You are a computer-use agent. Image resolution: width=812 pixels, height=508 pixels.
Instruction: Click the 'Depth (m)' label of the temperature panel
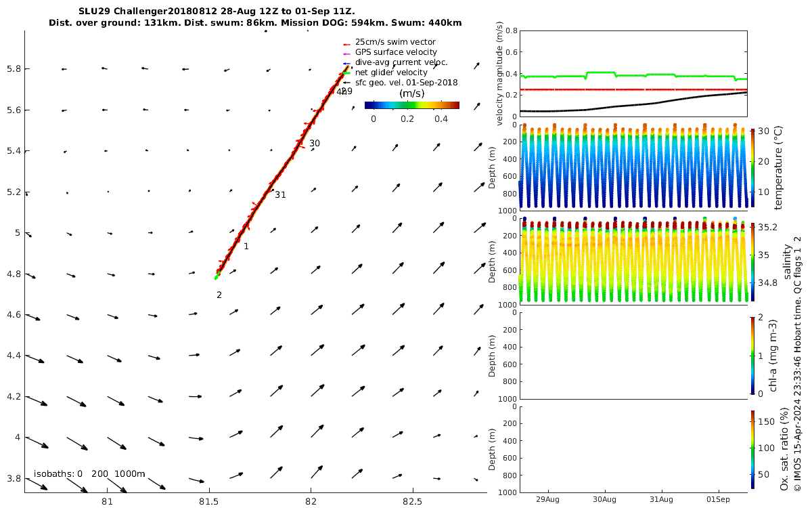coord(493,168)
